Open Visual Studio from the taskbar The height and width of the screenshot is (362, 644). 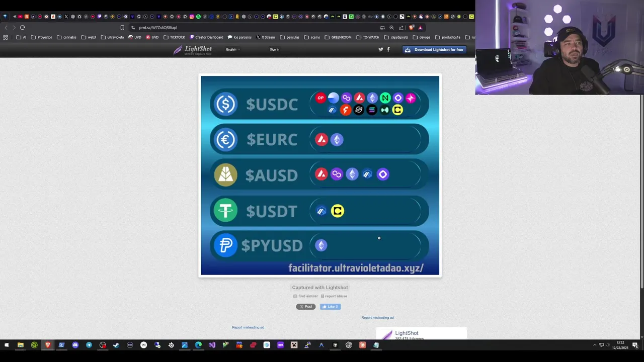tap(212, 345)
